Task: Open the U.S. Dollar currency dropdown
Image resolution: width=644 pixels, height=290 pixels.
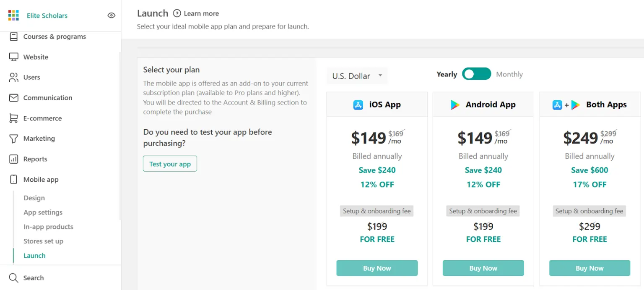Action: coord(357,76)
